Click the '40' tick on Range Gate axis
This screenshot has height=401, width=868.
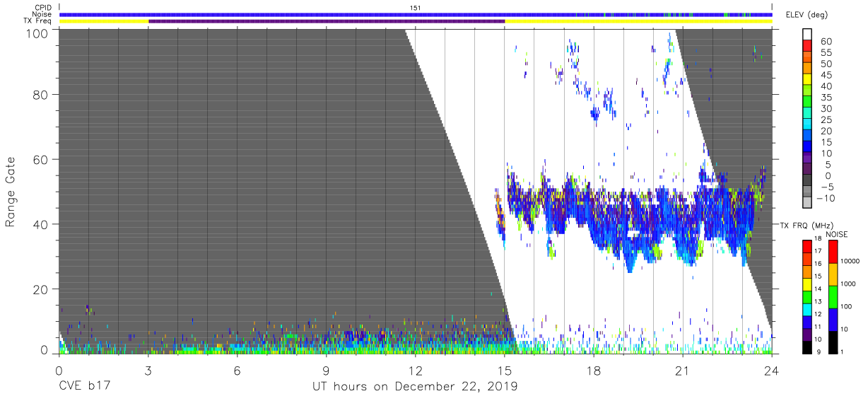point(40,225)
